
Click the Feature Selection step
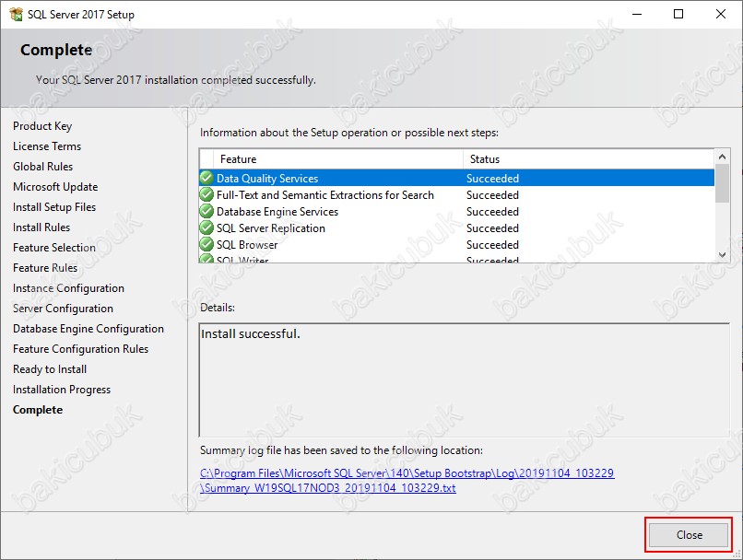coord(54,248)
